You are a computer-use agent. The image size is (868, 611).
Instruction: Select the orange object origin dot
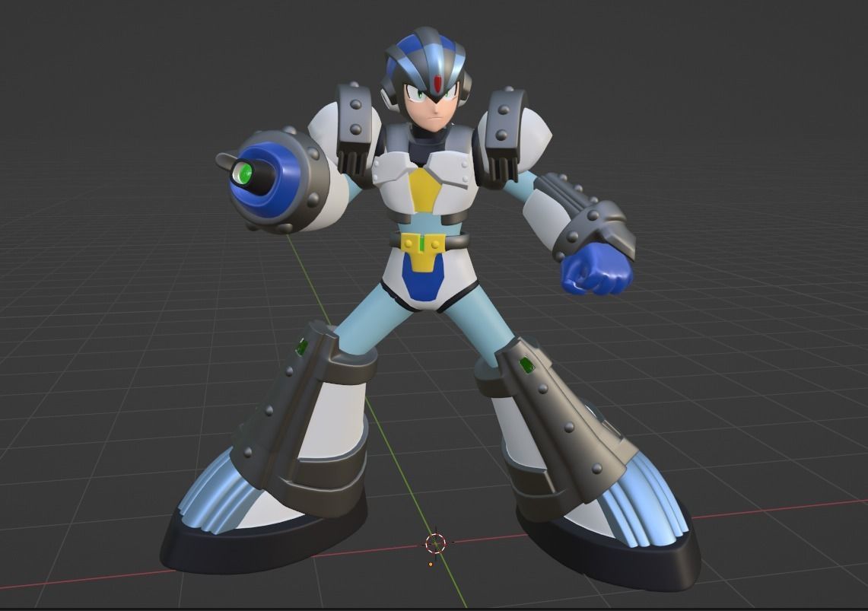pos(431,564)
